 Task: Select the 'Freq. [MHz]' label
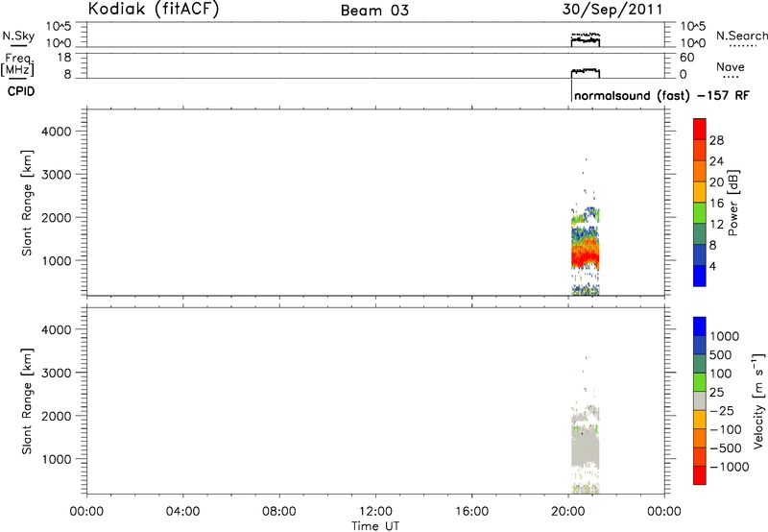pyautogui.click(x=18, y=65)
